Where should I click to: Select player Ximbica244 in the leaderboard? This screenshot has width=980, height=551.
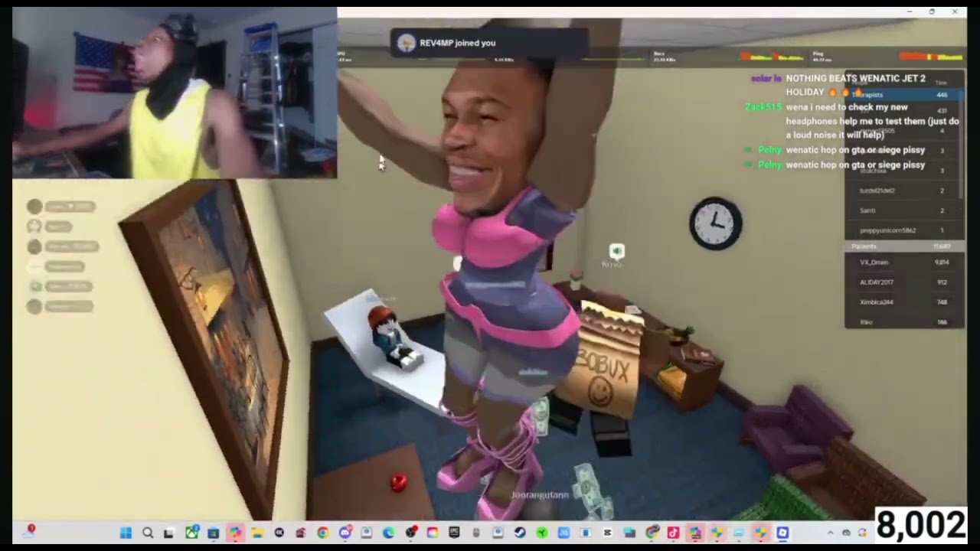coord(904,302)
